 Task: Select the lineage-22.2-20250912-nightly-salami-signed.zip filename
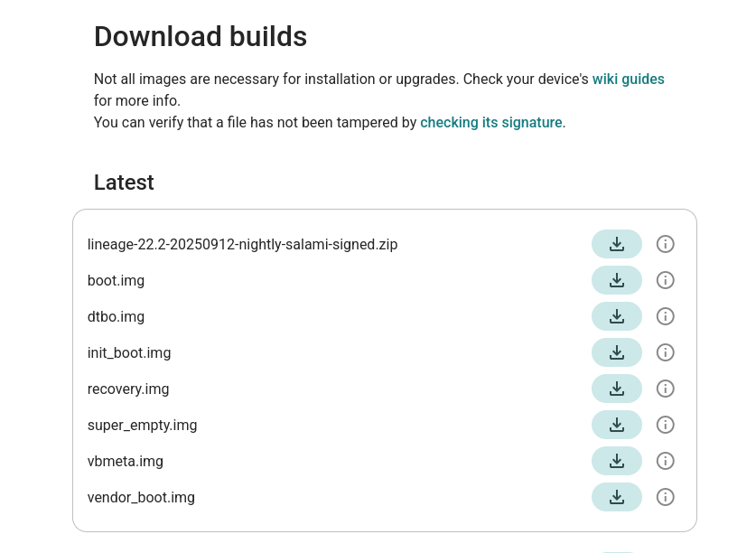coord(243,245)
